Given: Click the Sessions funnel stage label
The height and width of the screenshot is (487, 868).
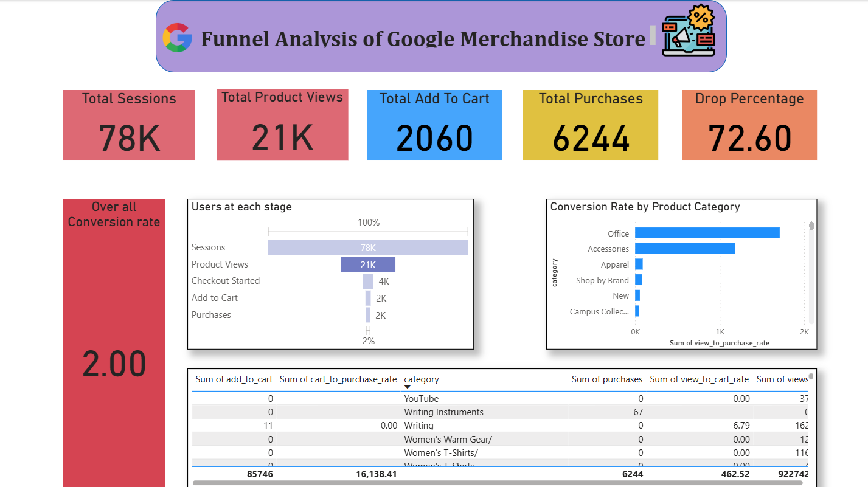Looking at the screenshot, I should pyautogui.click(x=208, y=247).
